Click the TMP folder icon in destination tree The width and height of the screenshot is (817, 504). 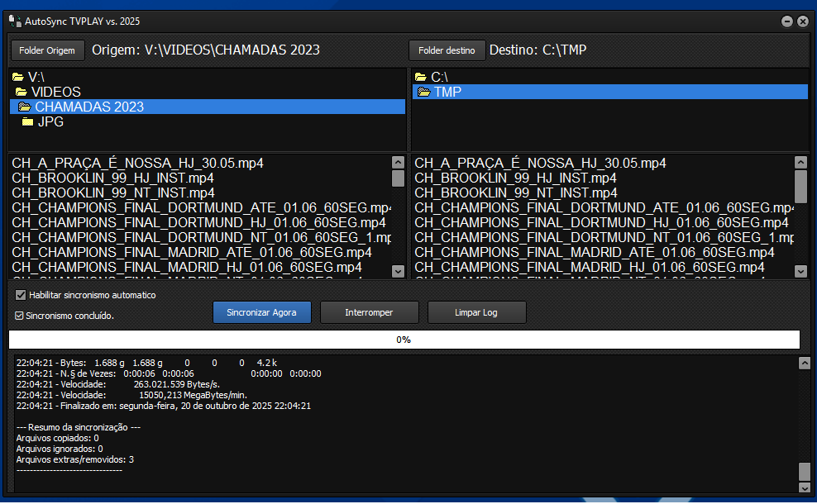pos(424,92)
